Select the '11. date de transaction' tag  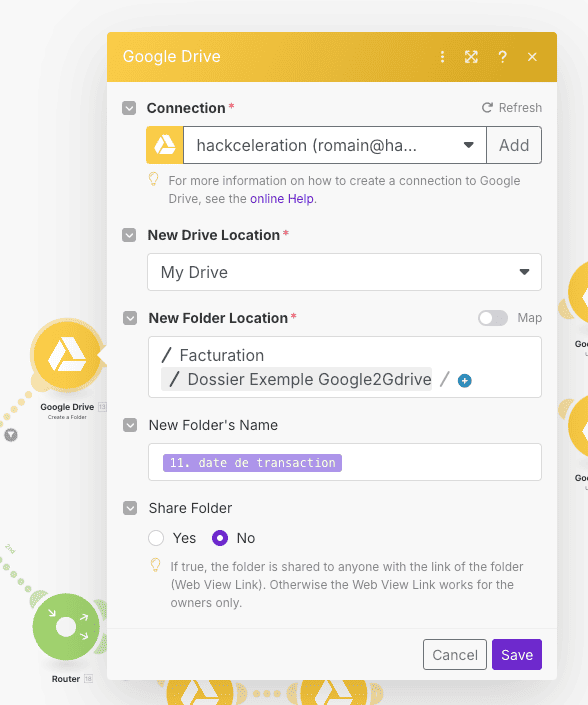click(252, 463)
